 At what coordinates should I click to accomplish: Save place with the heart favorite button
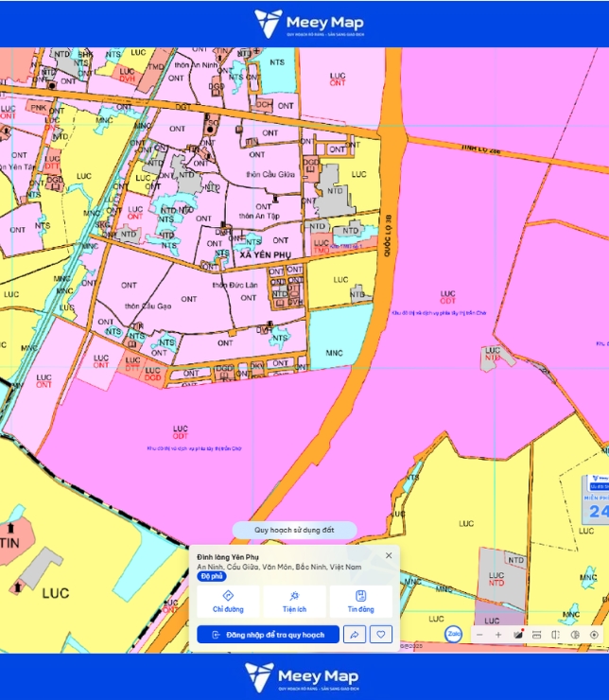[x=380, y=635]
